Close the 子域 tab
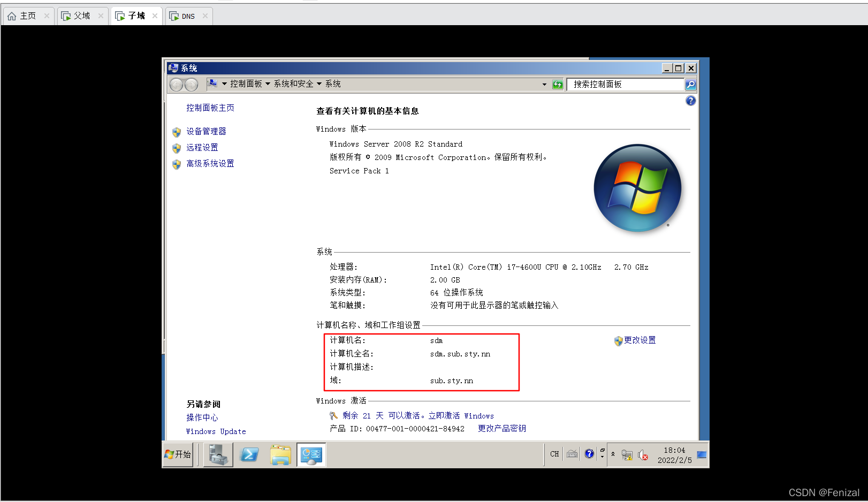 155,16
